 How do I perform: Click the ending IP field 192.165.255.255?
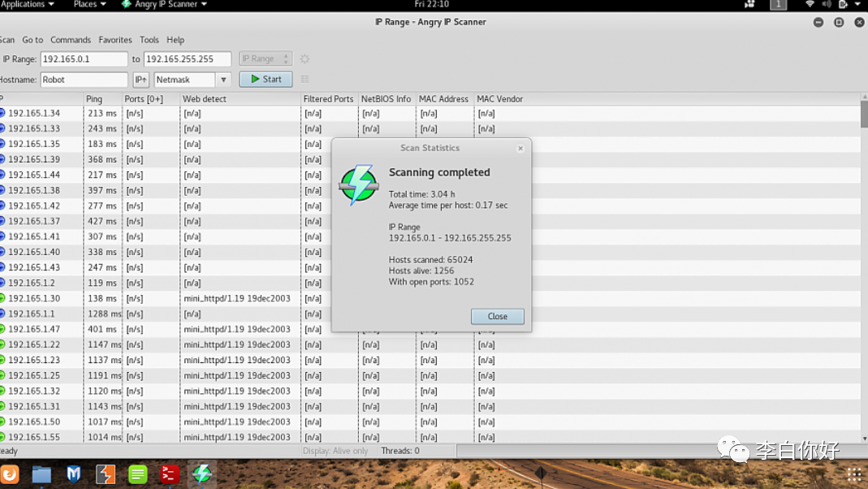coord(187,58)
